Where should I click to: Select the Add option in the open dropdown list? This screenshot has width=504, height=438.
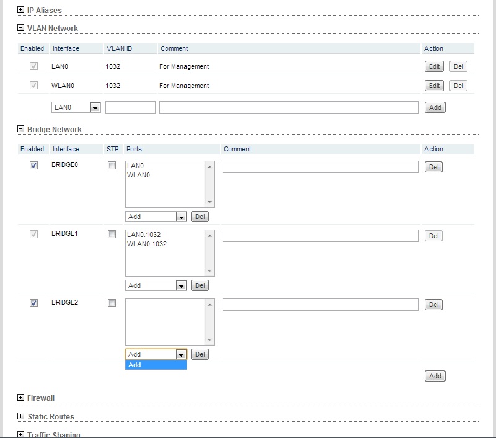156,365
